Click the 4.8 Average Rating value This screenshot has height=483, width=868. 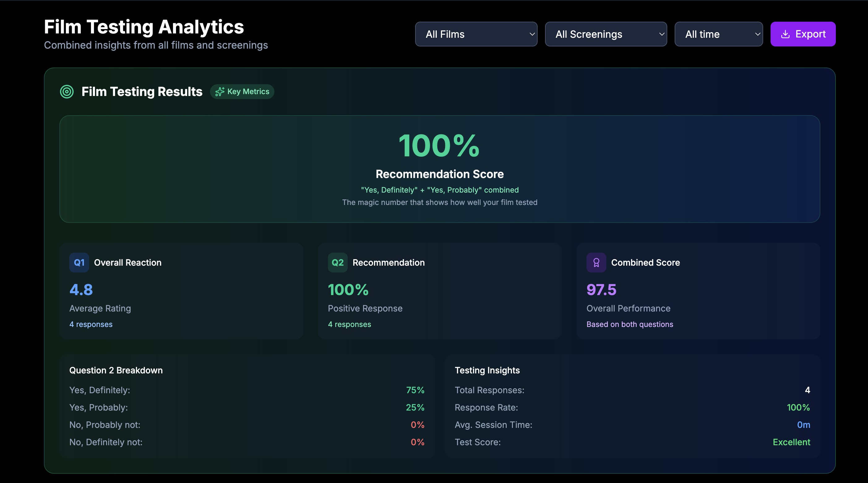tap(81, 289)
